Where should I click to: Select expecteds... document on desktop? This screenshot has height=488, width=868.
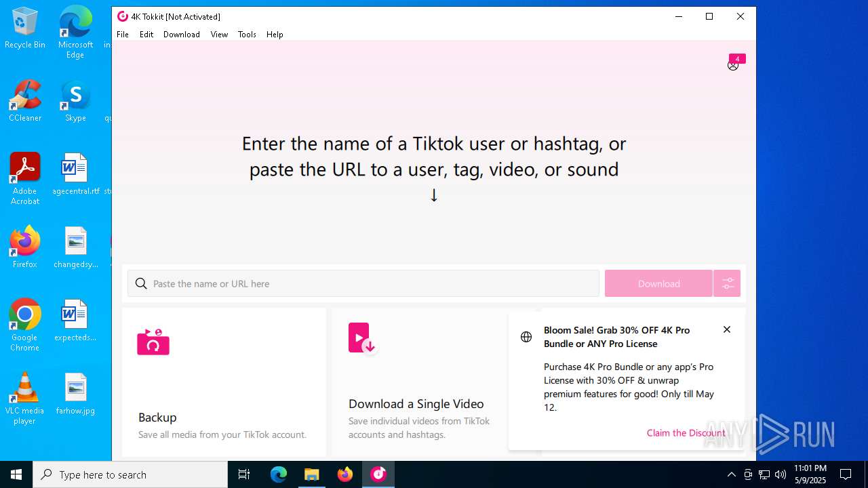click(75, 321)
